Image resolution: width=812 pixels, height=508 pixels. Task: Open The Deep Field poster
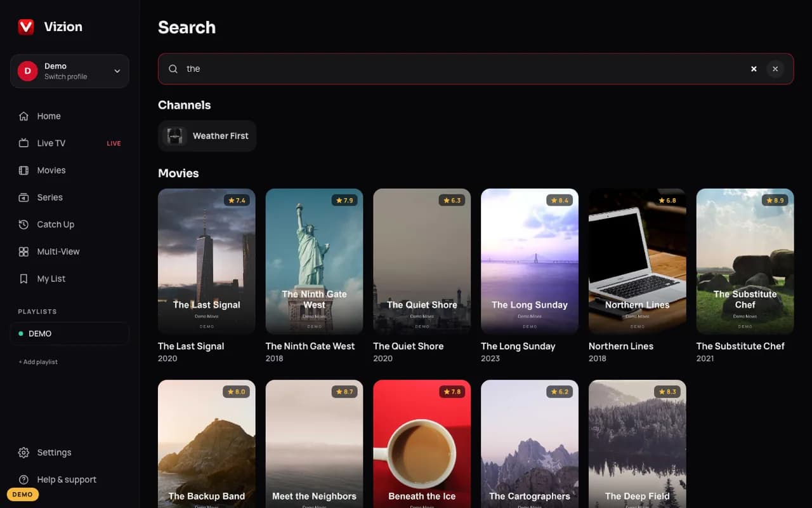[638, 444]
